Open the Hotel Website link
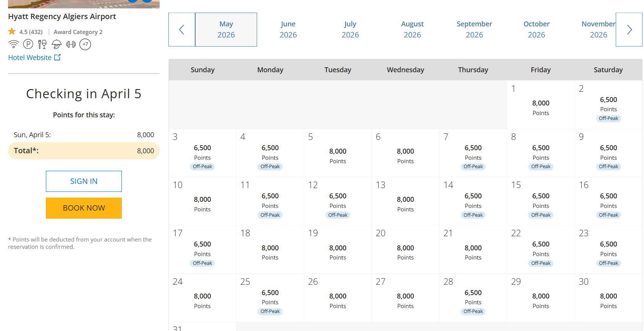This screenshot has height=331, width=644. [x=30, y=58]
